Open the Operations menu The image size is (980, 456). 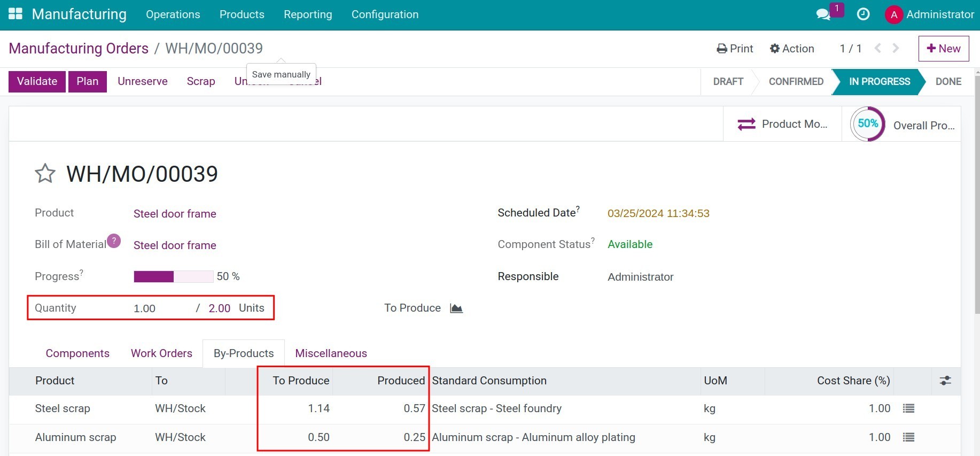tap(173, 14)
